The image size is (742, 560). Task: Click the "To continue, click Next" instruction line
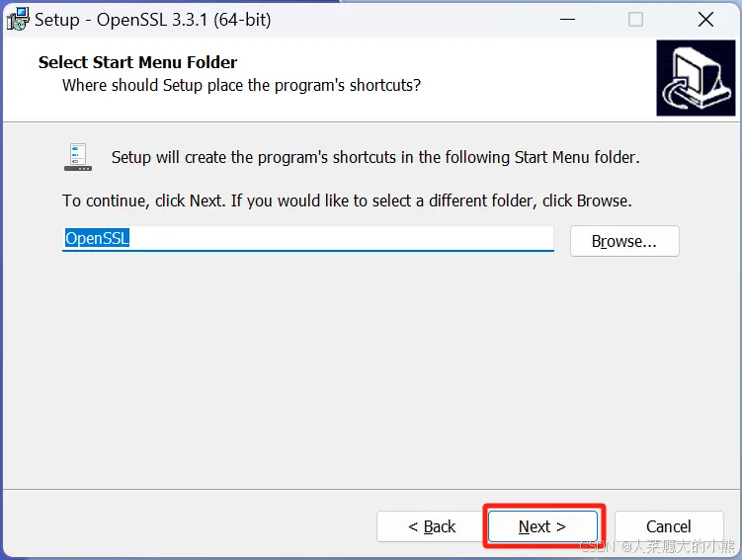347,200
